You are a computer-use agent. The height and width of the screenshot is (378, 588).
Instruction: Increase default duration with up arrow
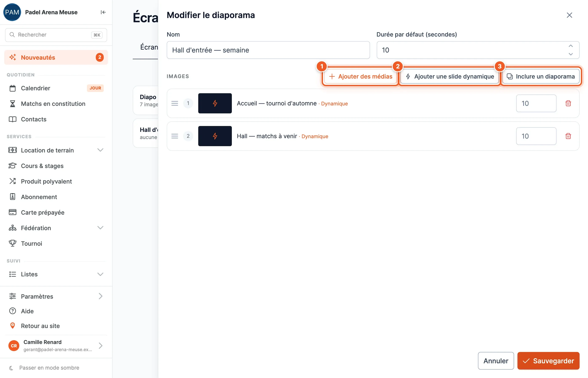(x=571, y=46)
